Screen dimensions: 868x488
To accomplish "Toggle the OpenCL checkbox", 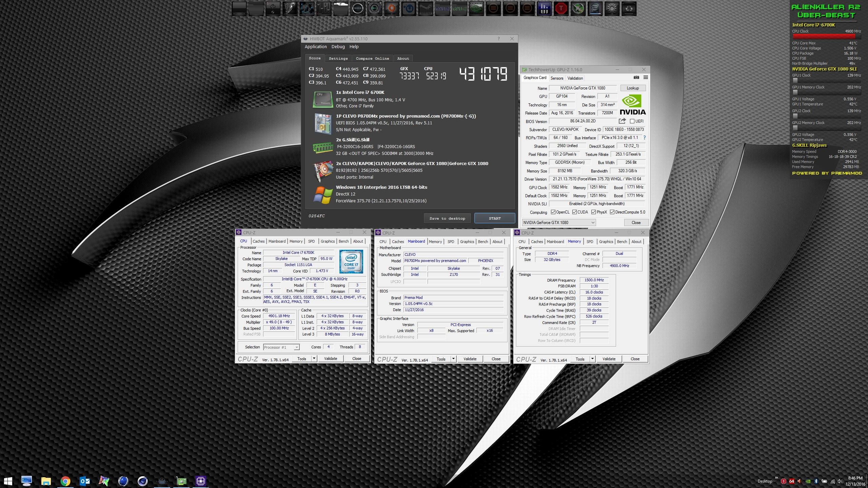I will [x=553, y=212].
